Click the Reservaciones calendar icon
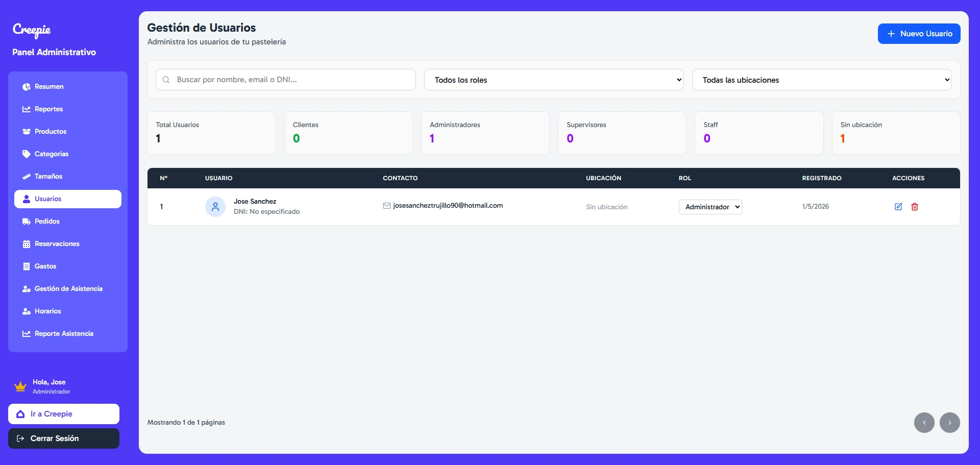This screenshot has width=980, height=465. click(27, 244)
